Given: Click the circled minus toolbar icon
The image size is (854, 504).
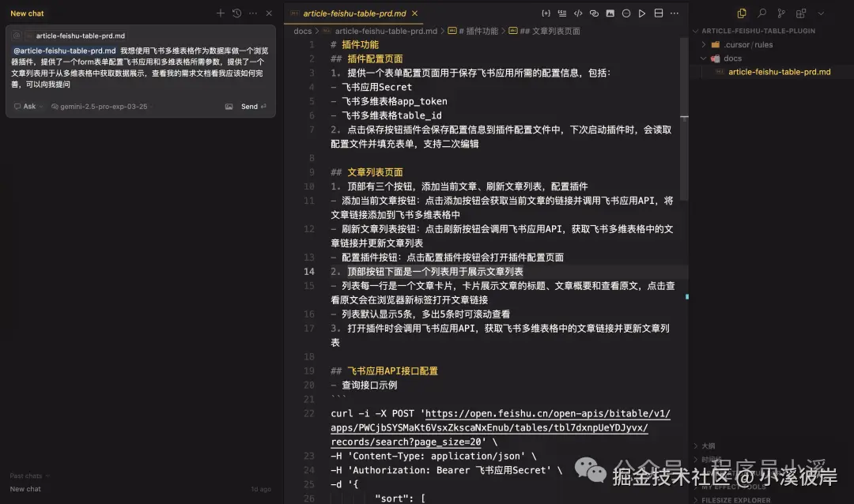Looking at the screenshot, I should pos(626,13).
